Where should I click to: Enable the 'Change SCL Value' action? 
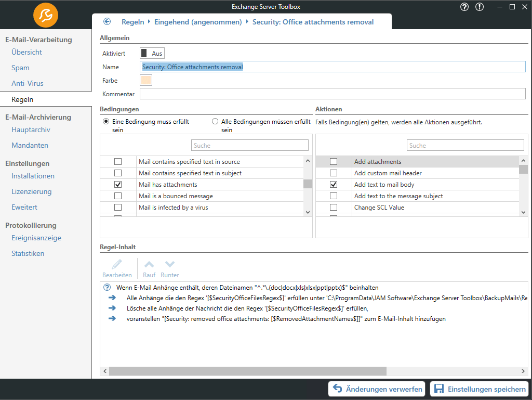(x=334, y=208)
